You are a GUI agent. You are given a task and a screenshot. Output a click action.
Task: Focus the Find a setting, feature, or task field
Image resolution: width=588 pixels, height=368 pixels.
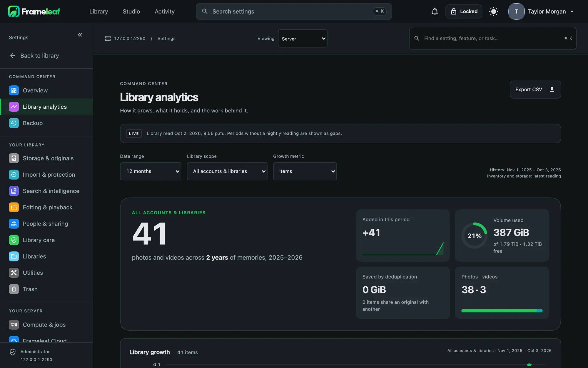point(492,39)
